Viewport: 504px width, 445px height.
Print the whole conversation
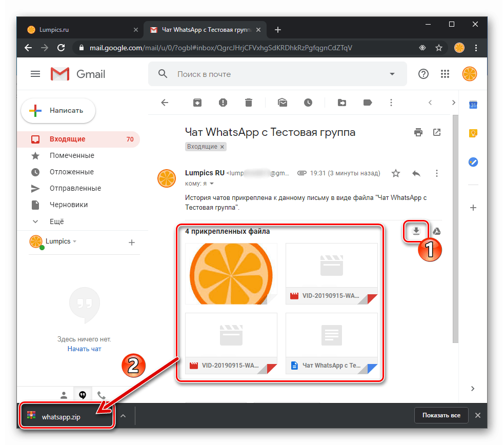coord(418,132)
